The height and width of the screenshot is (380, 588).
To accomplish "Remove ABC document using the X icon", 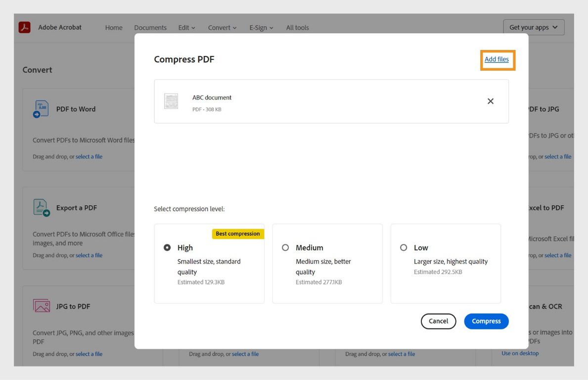I will [x=490, y=101].
